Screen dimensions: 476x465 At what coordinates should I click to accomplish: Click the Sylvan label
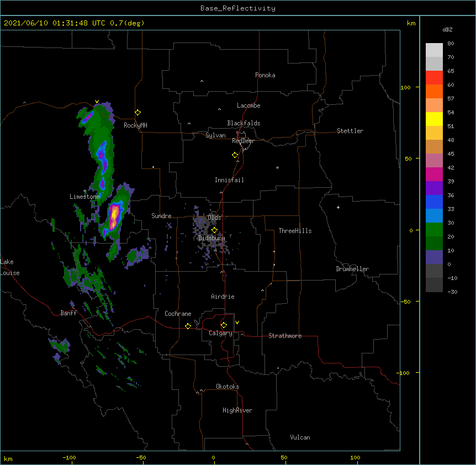(215, 135)
